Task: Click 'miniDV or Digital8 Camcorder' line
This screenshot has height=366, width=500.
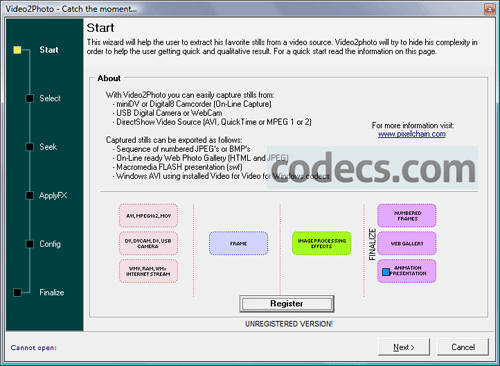Action: click(192, 104)
